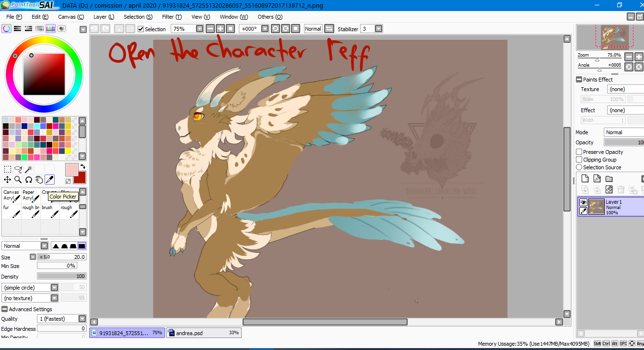Flip view horizontally using toolbar icon
The height and width of the screenshot is (350, 644).
[x=329, y=29]
